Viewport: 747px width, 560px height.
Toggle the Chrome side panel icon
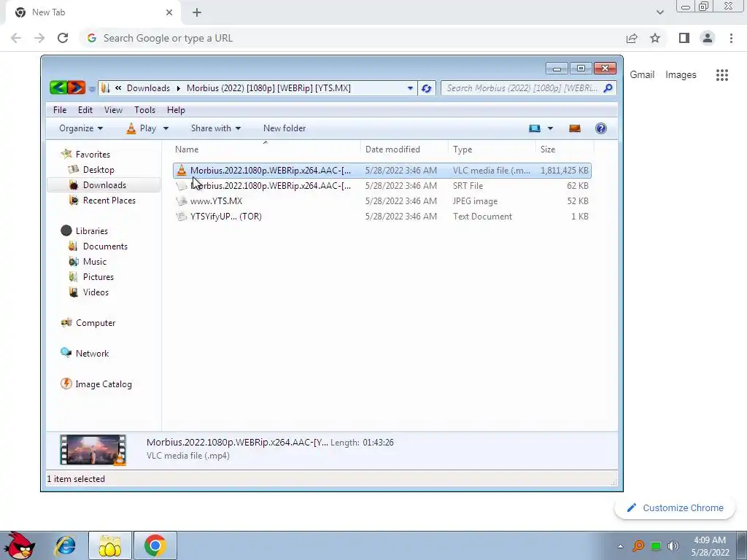[x=684, y=38]
